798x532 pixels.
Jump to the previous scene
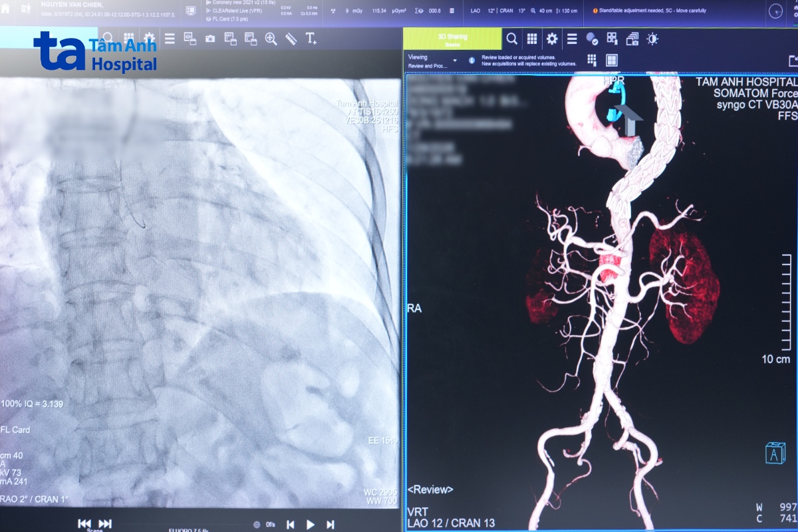click(x=84, y=523)
